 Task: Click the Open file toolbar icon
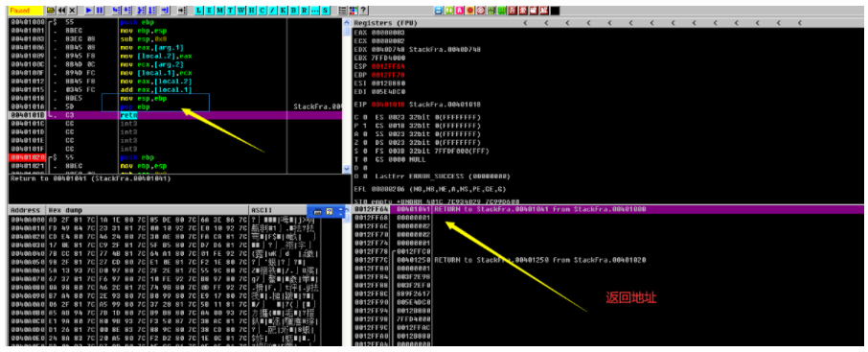(x=51, y=10)
